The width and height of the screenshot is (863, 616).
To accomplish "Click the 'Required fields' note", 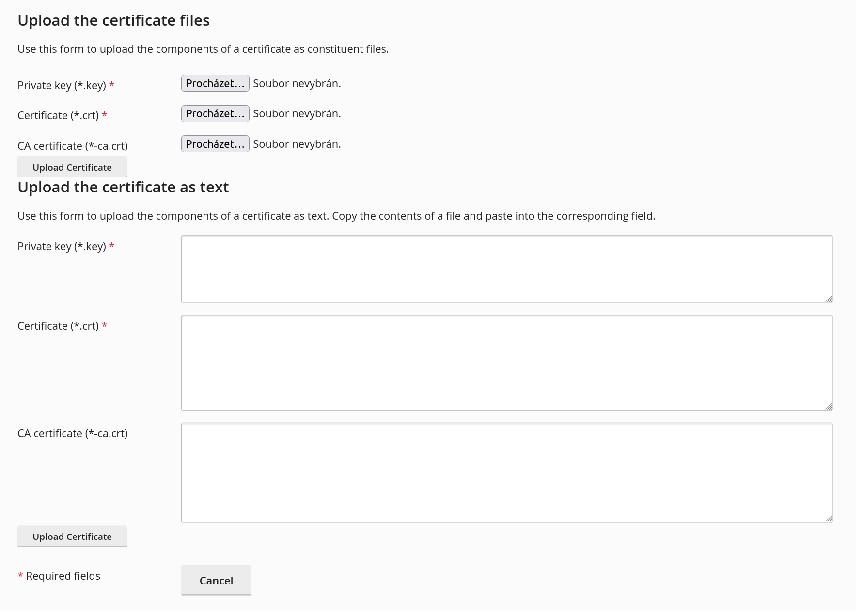I will click(63, 576).
